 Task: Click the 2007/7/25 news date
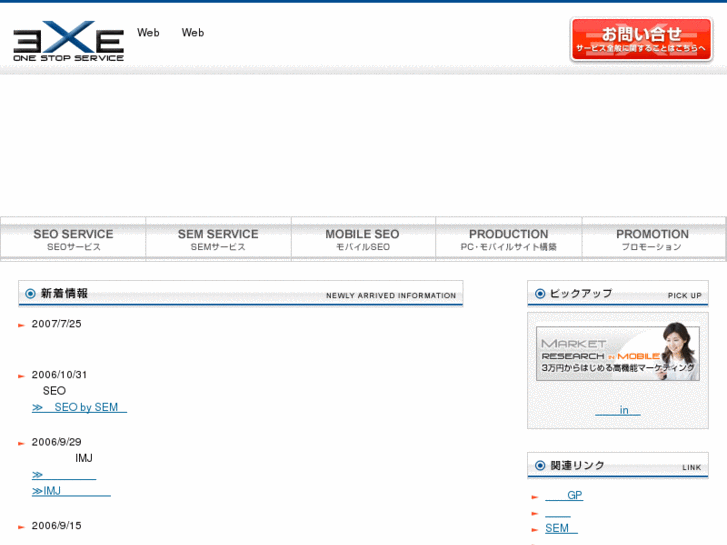click(57, 324)
